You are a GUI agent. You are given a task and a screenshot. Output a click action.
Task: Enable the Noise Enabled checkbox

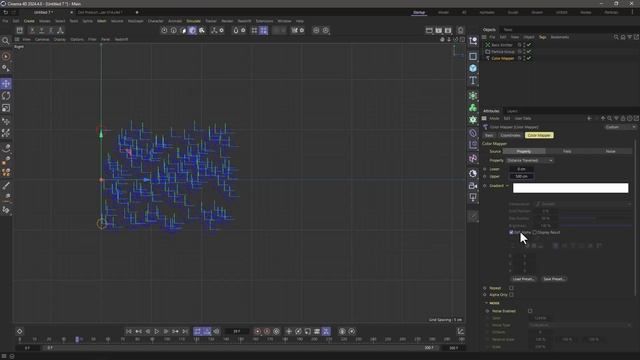click(530, 311)
